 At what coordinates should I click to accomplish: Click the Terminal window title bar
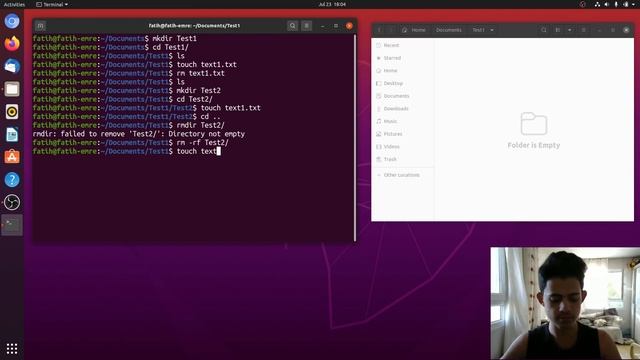coord(194,26)
